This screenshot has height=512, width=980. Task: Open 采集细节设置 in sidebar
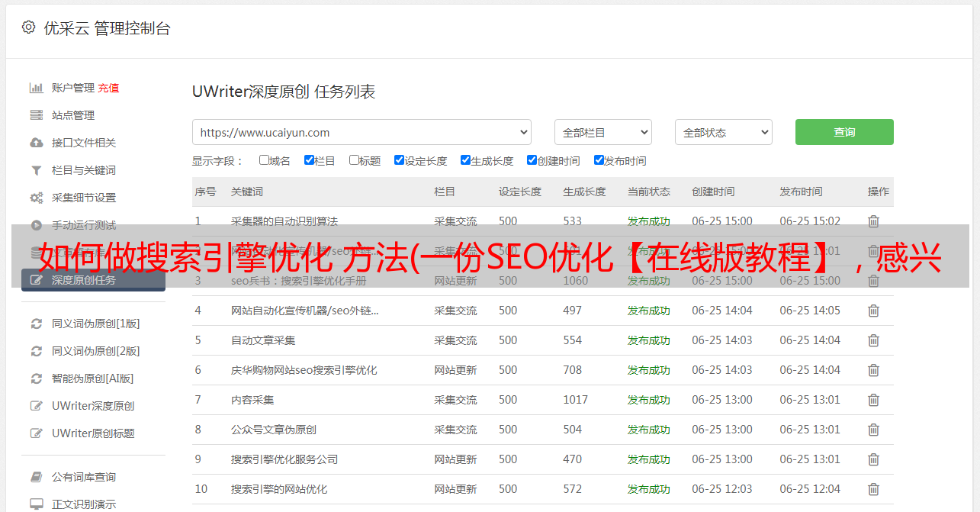click(84, 198)
